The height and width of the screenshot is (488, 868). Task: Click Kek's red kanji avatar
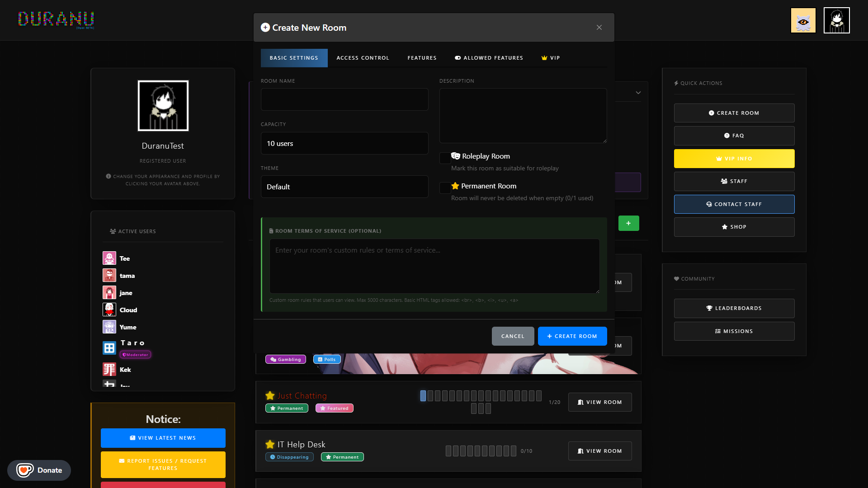point(109,370)
